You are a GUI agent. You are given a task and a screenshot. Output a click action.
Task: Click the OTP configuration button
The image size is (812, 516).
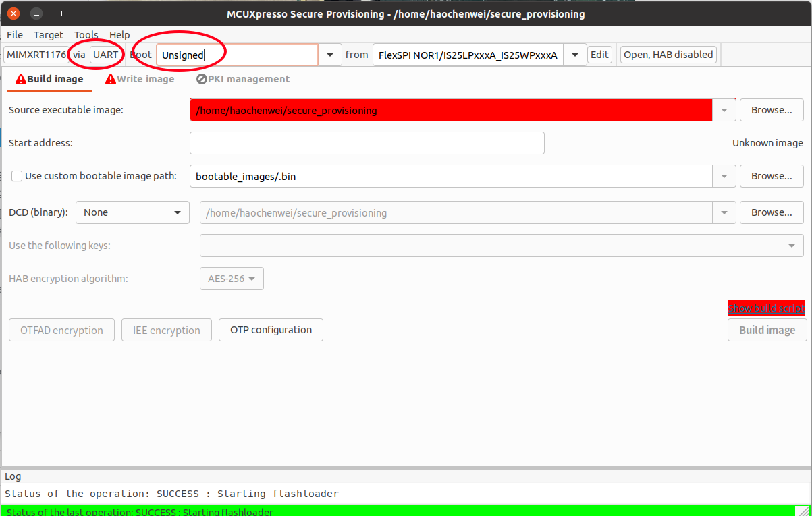tap(271, 330)
